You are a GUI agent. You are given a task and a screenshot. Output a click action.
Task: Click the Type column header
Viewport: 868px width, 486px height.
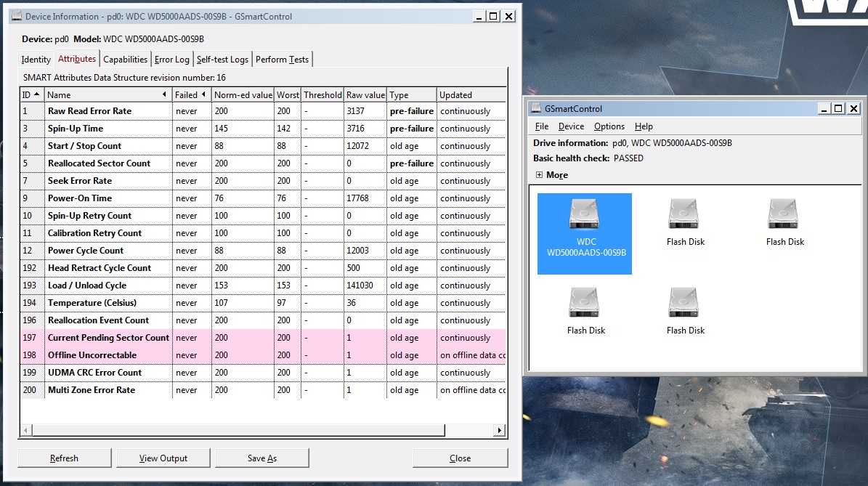point(411,94)
